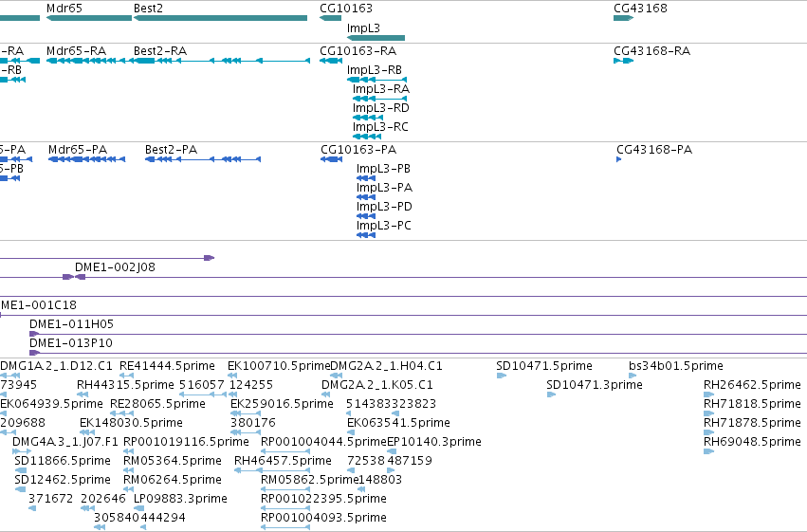This screenshot has height=532, width=807.
Task: Click EST alignment 516057
Action: 202,385
